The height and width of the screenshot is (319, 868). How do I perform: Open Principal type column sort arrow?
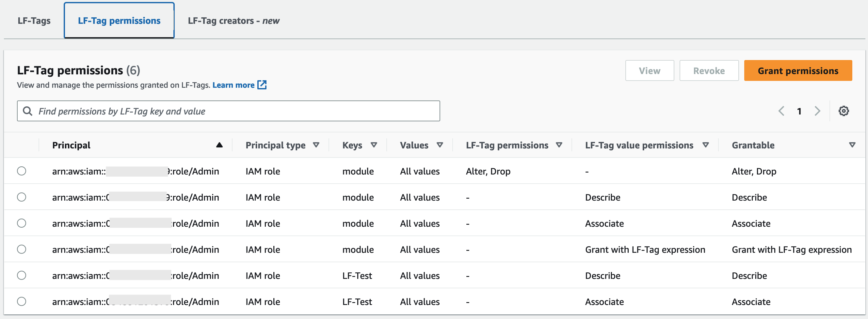point(316,145)
